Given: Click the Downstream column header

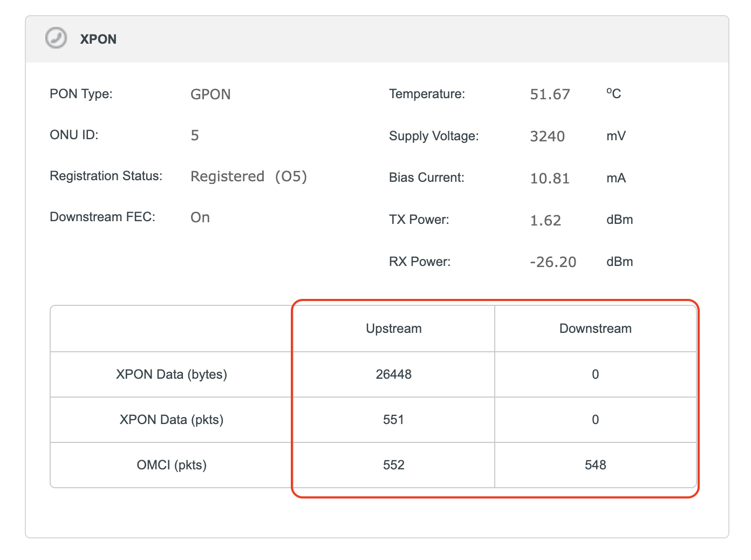Looking at the screenshot, I should coord(595,329).
